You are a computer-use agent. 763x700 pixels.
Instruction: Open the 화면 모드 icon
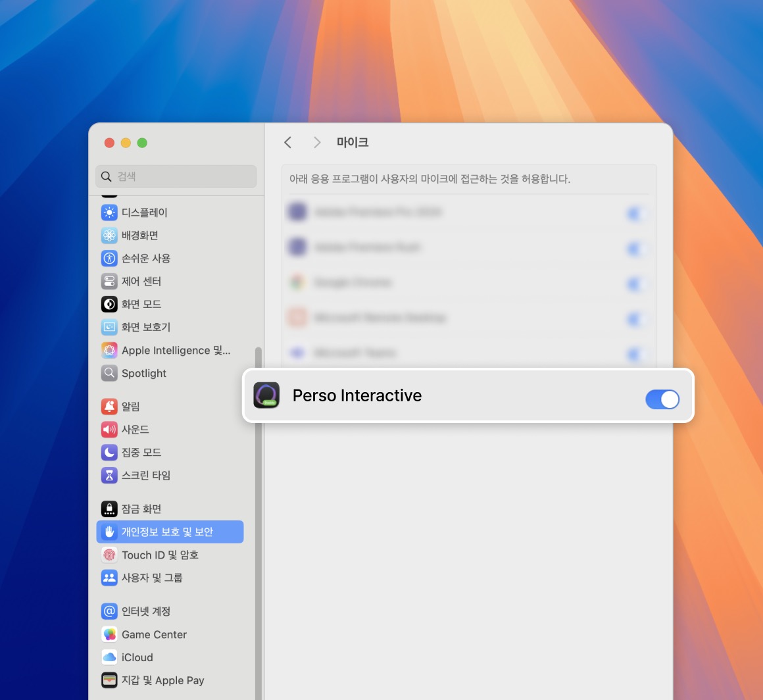(x=109, y=304)
